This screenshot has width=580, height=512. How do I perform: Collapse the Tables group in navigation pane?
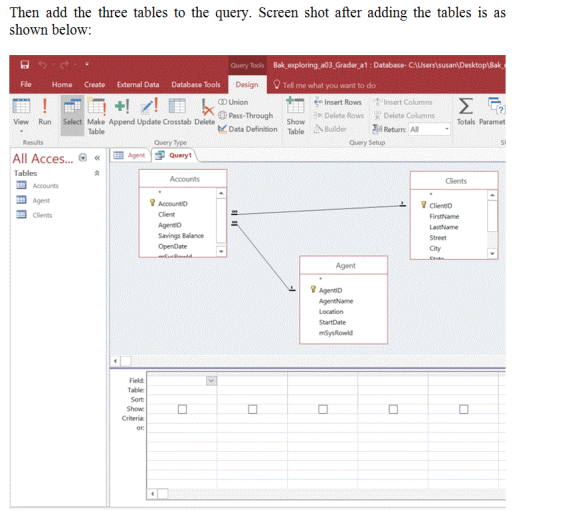97,173
